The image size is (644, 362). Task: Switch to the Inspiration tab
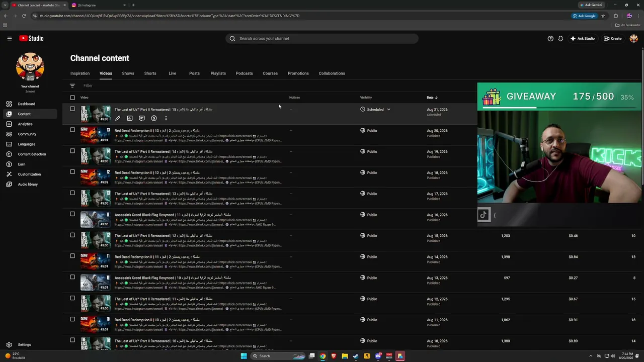point(80,73)
